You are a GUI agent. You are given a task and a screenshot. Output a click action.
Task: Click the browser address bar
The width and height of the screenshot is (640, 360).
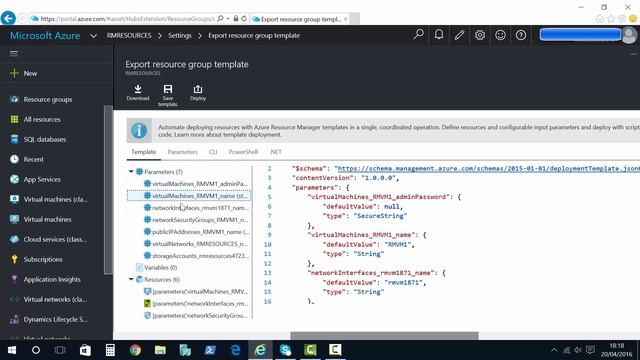tap(127, 19)
